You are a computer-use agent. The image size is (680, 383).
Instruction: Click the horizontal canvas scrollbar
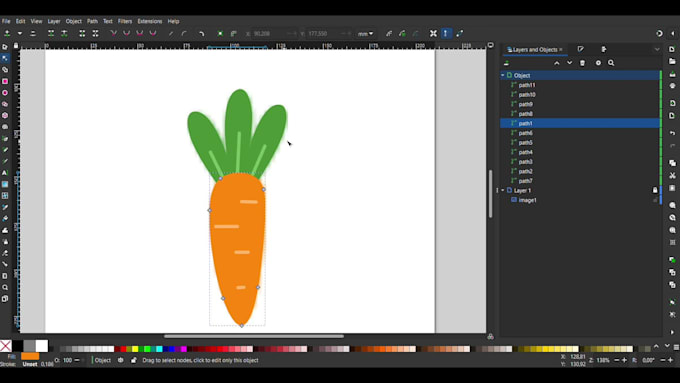pyautogui.click(x=254, y=336)
